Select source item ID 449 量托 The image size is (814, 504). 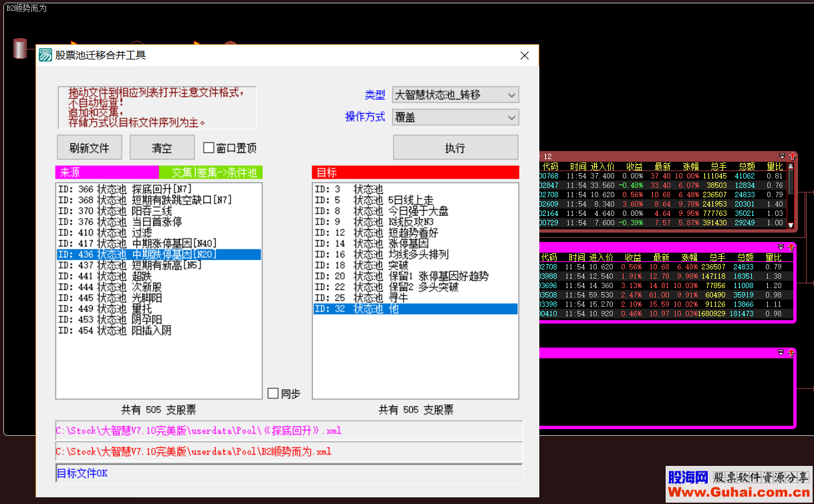tap(159, 309)
